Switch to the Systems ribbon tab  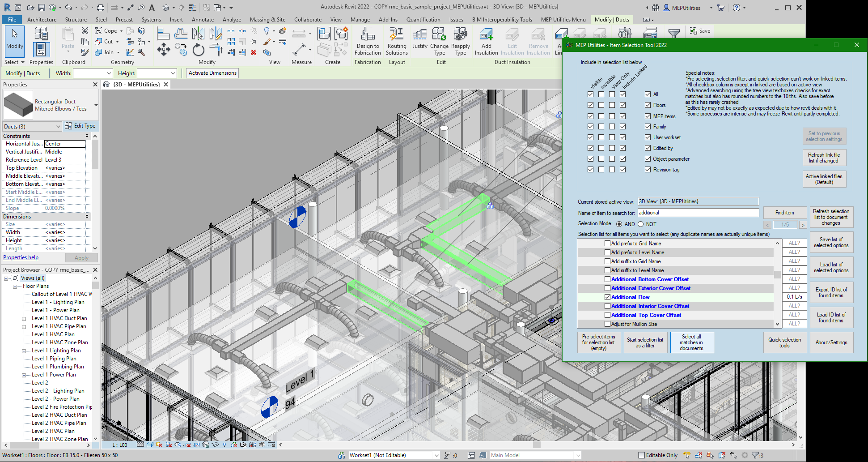151,20
